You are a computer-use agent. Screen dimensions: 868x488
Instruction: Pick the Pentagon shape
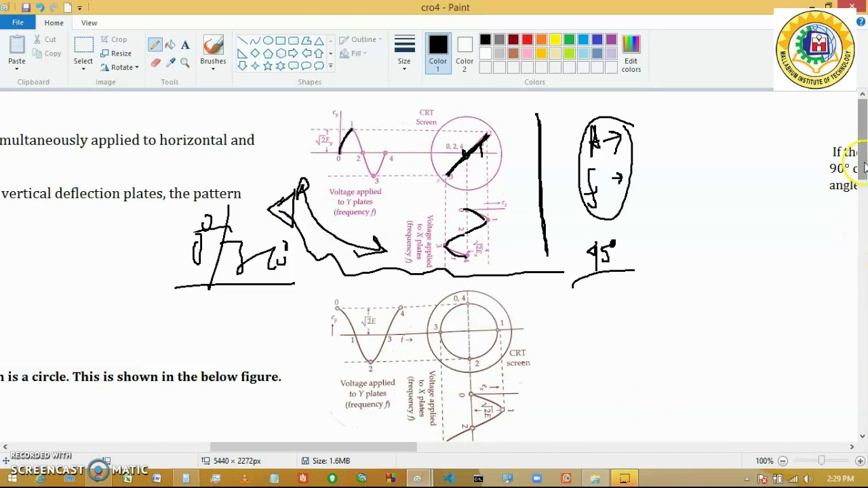pyautogui.click(x=268, y=53)
